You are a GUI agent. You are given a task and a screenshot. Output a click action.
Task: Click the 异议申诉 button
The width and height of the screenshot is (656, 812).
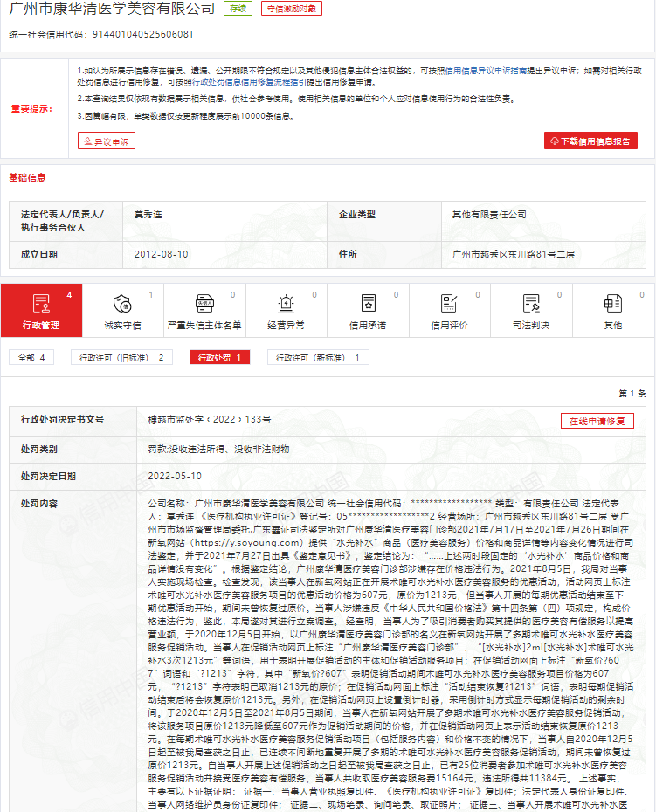pyautogui.click(x=107, y=141)
